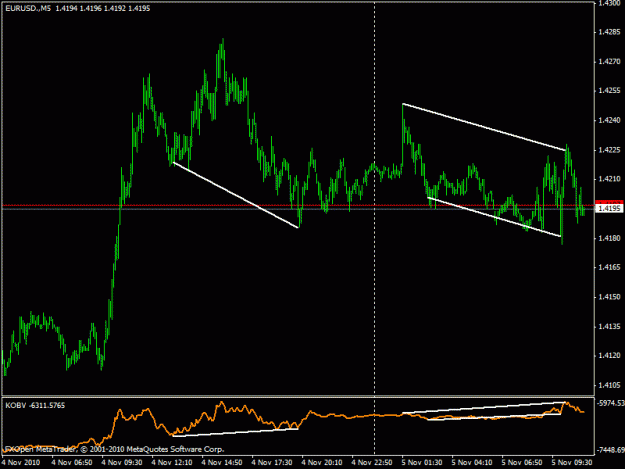The width and height of the screenshot is (625, 469).
Task: Select the upper 5 Nov channel trendline on price chart
Action: pyautogui.click(x=484, y=127)
